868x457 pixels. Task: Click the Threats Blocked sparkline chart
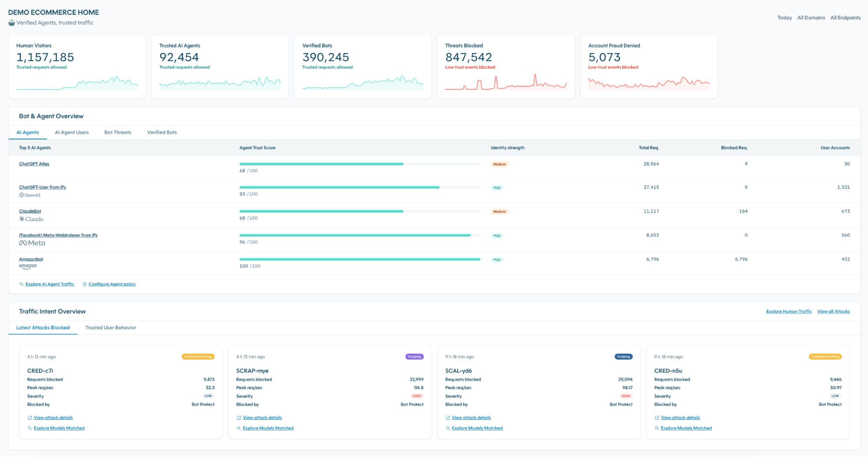(506, 82)
